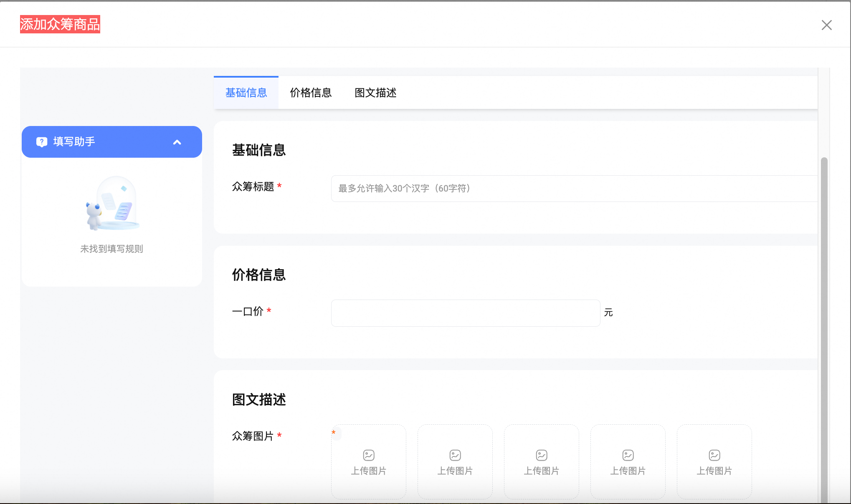Screen dimensions: 851x504
Task: Switch to the 图文描述 tab
Action: pos(375,93)
